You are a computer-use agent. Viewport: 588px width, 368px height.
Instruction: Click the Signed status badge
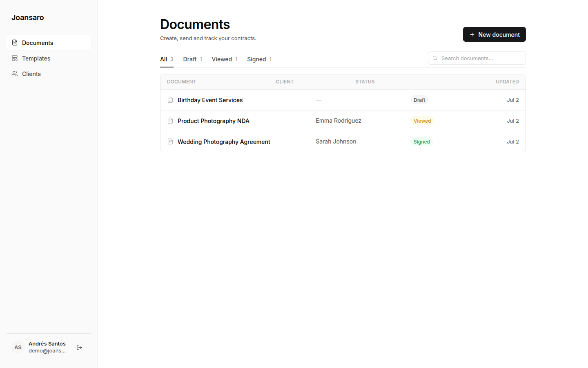[421, 141]
